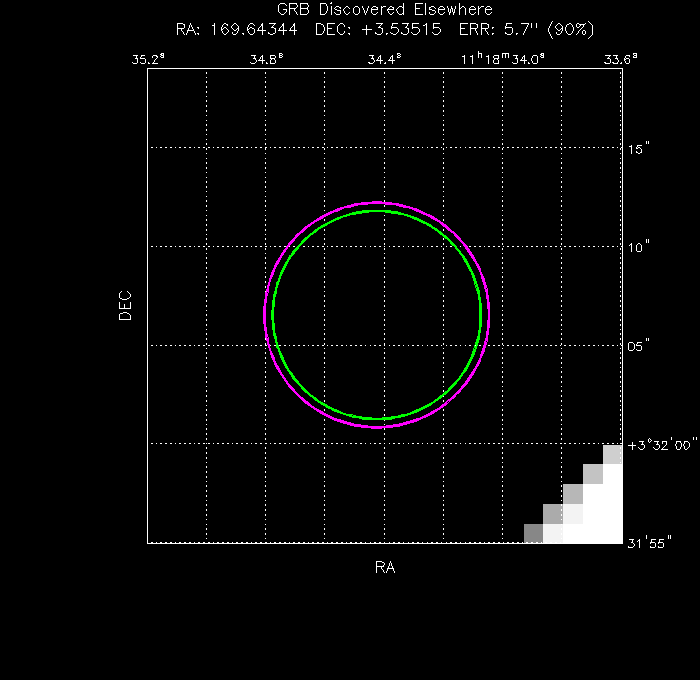
Task: Click the 10" declination tick label
Action: point(638,247)
